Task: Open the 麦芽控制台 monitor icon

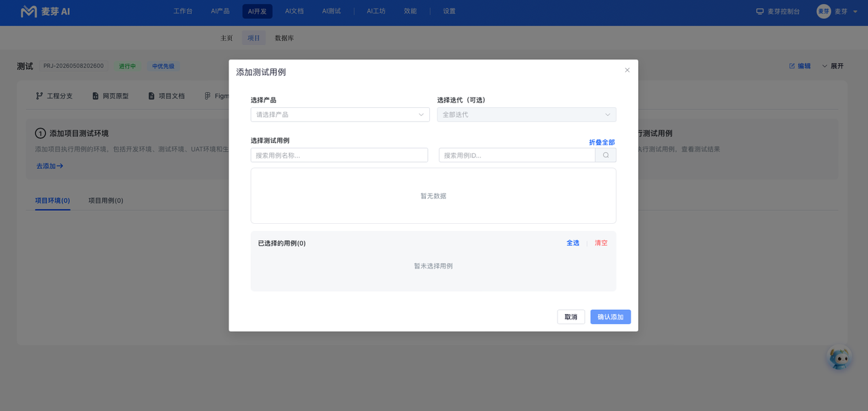Action: click(760, 12)
